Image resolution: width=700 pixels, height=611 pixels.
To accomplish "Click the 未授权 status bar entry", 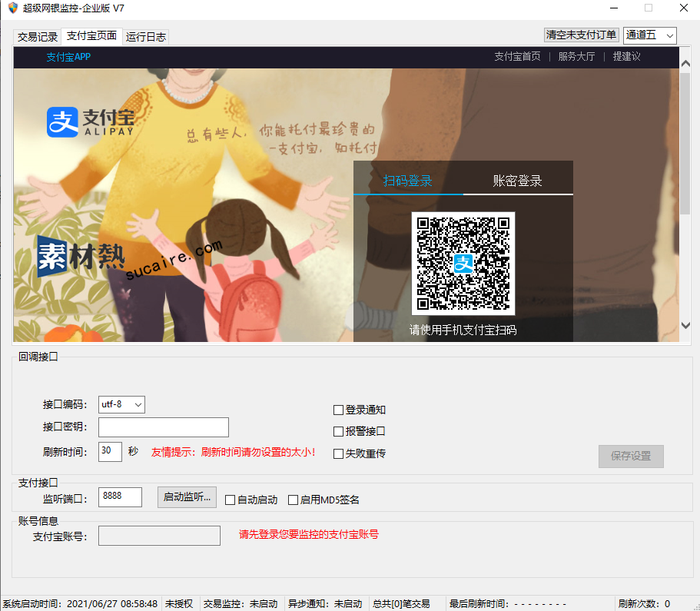I will pos(178,604).
